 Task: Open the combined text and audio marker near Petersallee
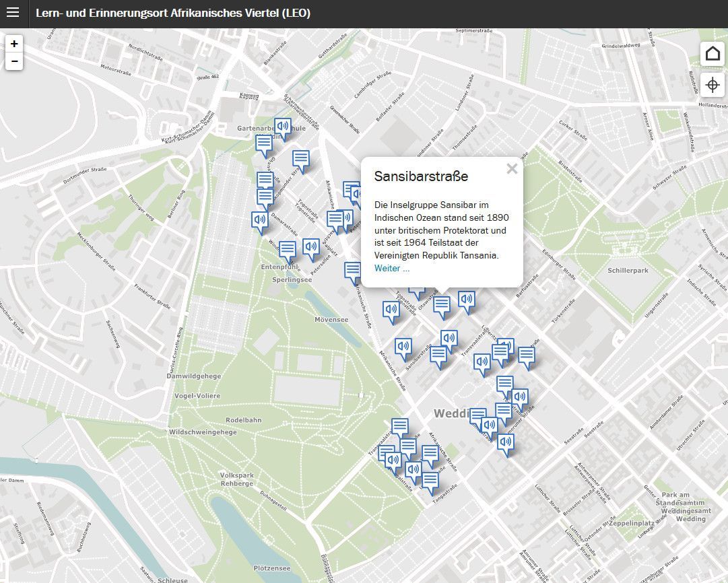pyautogui.click(x=341, y=217)
